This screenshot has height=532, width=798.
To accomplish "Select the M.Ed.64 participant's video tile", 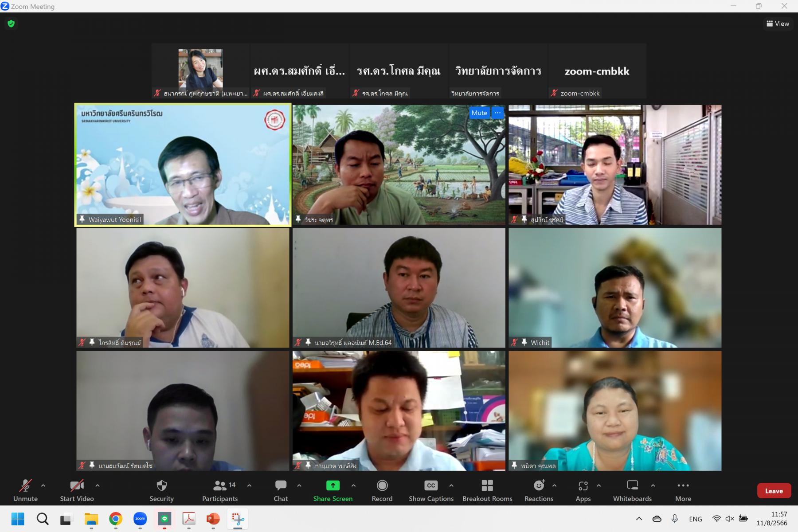I will (x=399, y=288).
